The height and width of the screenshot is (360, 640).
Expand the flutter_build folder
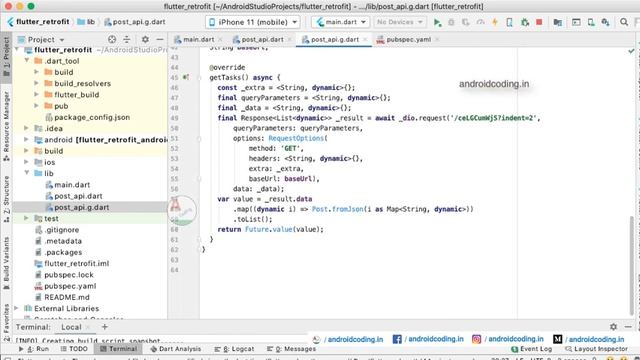[36, 94]
